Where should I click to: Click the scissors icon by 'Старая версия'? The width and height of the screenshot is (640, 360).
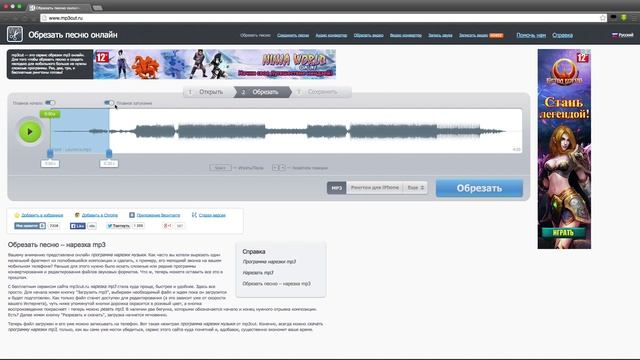[x=194, y=215]
